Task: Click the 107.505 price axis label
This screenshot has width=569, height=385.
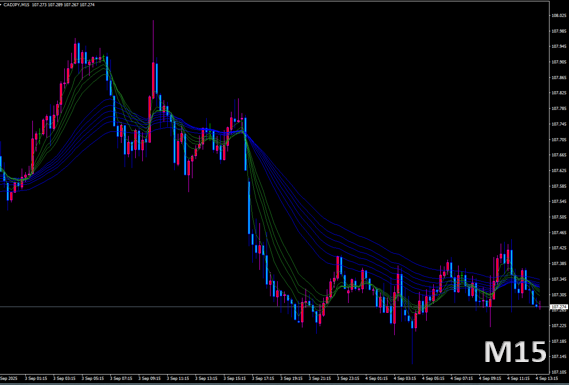Action: pos(559,217)
